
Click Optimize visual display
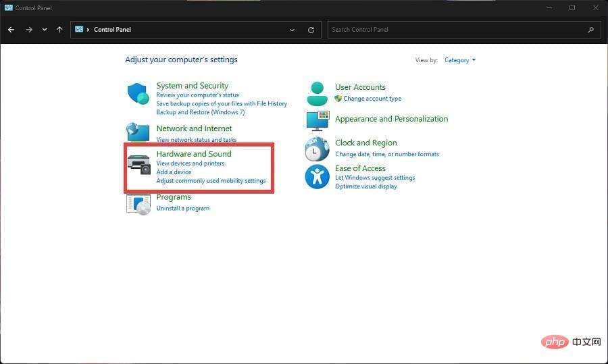tap(366, 186)
